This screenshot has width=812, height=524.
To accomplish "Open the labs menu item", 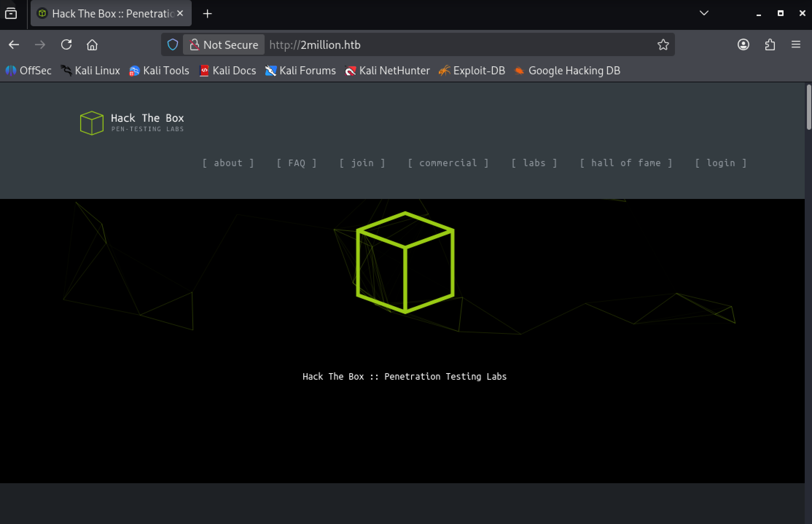I will point(534,163).
